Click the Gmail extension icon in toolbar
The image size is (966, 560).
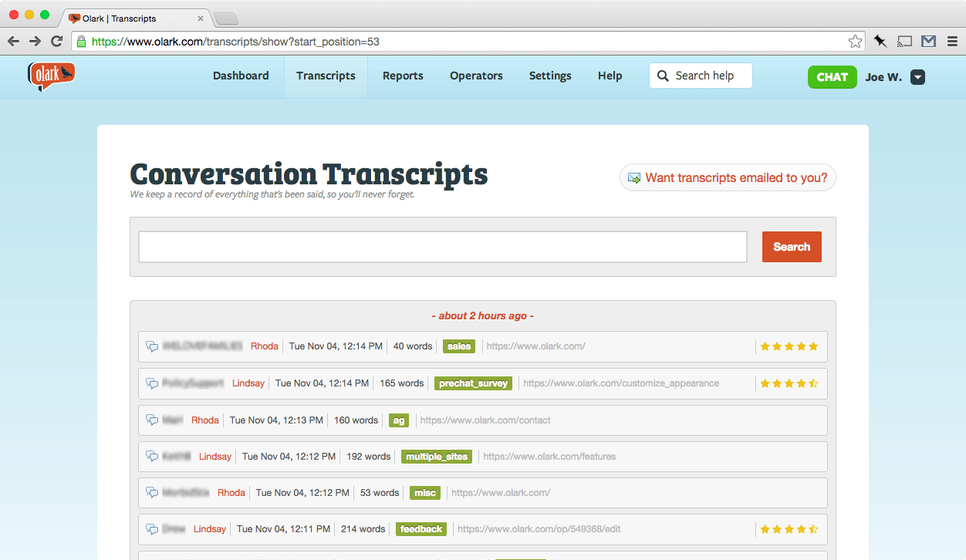tap(928, 42)
